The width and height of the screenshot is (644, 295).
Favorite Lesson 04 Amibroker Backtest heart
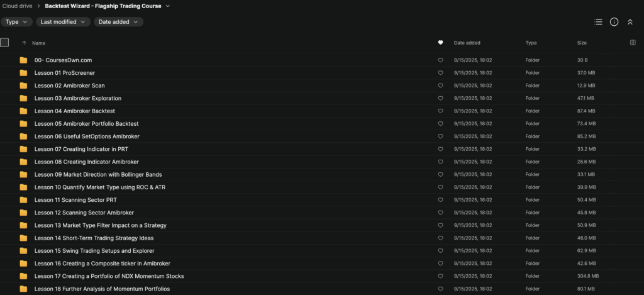point(440,111)
